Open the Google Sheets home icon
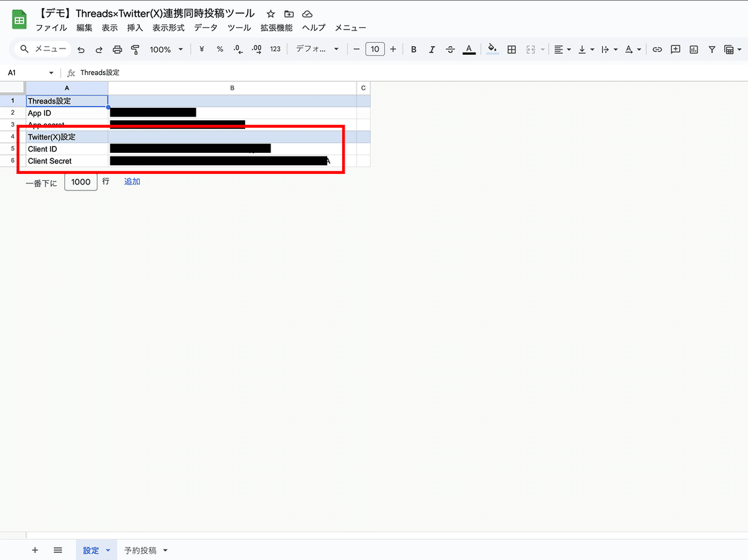This screenshot has width=748, height=560. click(x=19, y=20)
